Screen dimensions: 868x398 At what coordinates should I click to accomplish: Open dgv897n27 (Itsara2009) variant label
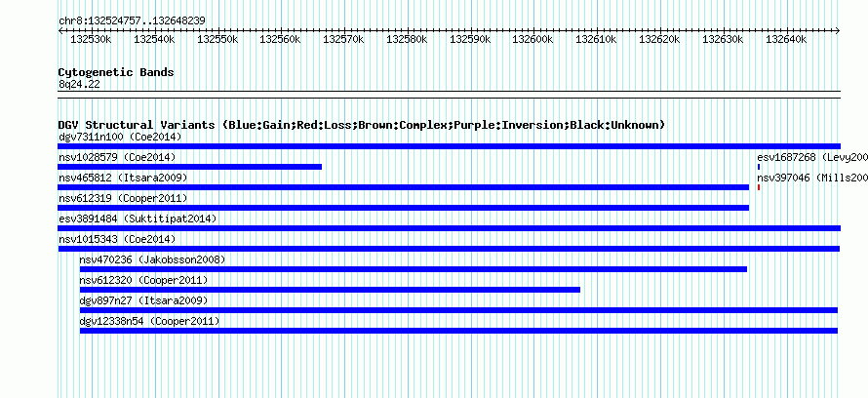pos(144,300)
